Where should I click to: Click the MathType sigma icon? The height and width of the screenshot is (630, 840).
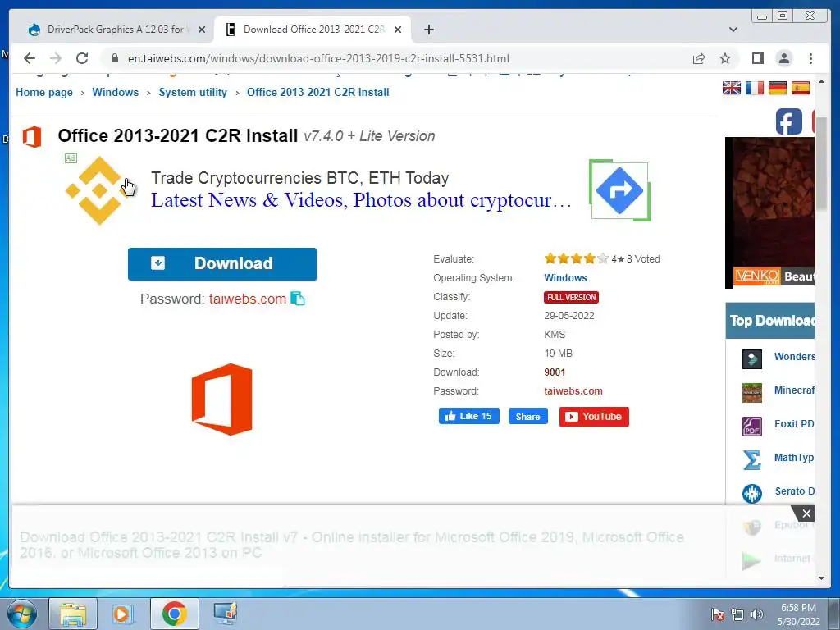(x=752, y=460)
